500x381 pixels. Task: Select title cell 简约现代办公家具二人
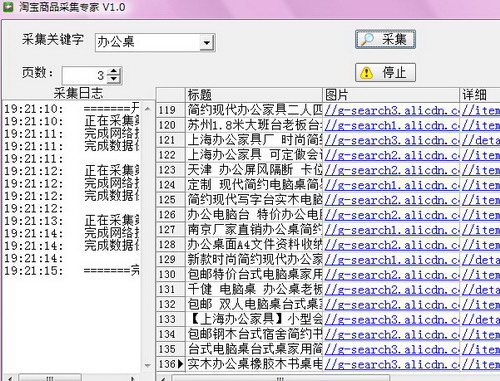click(254, 110)
